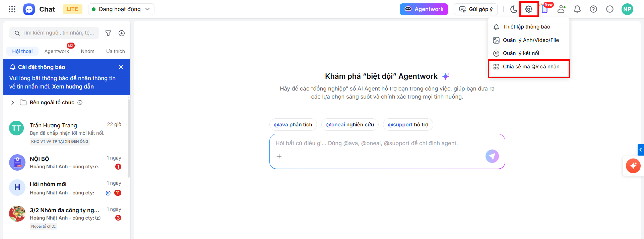Viewport: 644px width, 239px height.
Task: Expand the Bên ngoài tổ chức folder
Action: pyautogui.click(x=13, y=103)
